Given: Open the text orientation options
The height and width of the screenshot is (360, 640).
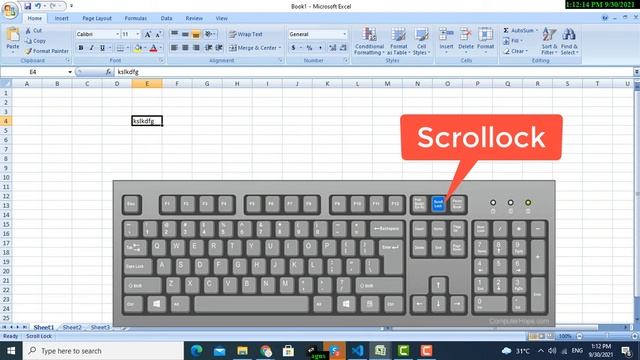Looking at the screenshot, I should (x=210, y=34).
